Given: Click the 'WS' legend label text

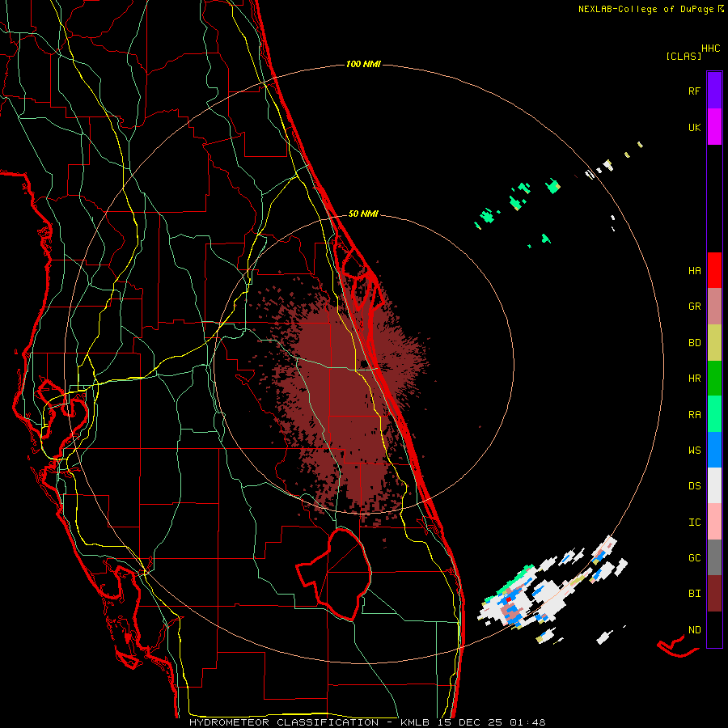Looking at the screenshot, I should pos(694,451).
